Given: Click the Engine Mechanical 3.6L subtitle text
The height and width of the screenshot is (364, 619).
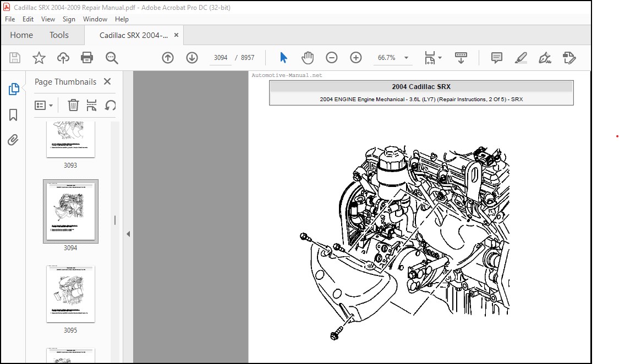Looking at the screenshot, I should pyautogui.click(x=421, y=100).
